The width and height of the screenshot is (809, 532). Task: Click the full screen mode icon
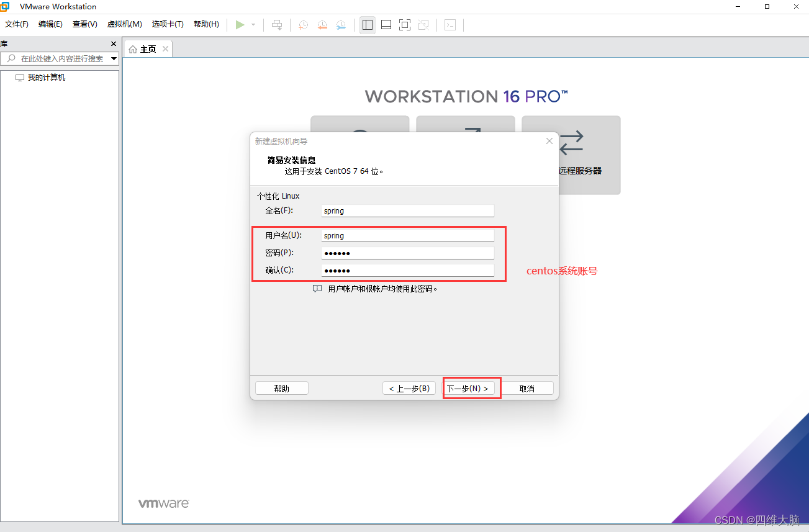click(x=405, y=25)
